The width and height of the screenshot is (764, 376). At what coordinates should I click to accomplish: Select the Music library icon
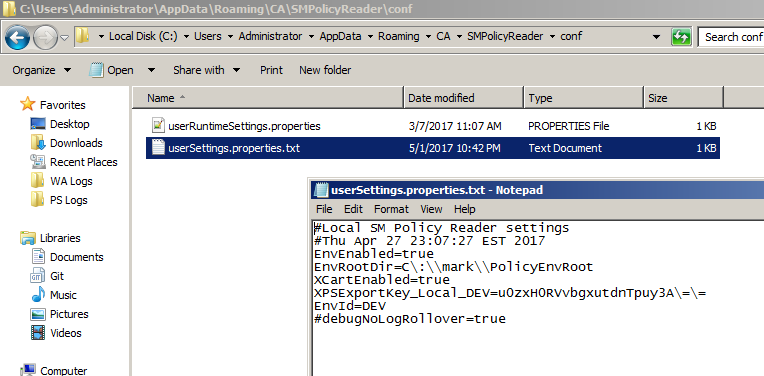[38, 295]
